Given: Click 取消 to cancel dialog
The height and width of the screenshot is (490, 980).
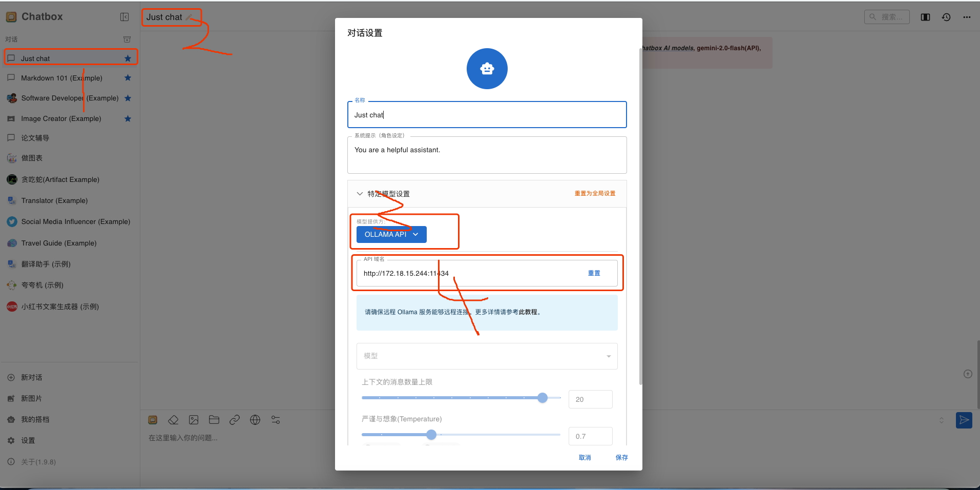Looking at the screenshot, I should (585, 458).
